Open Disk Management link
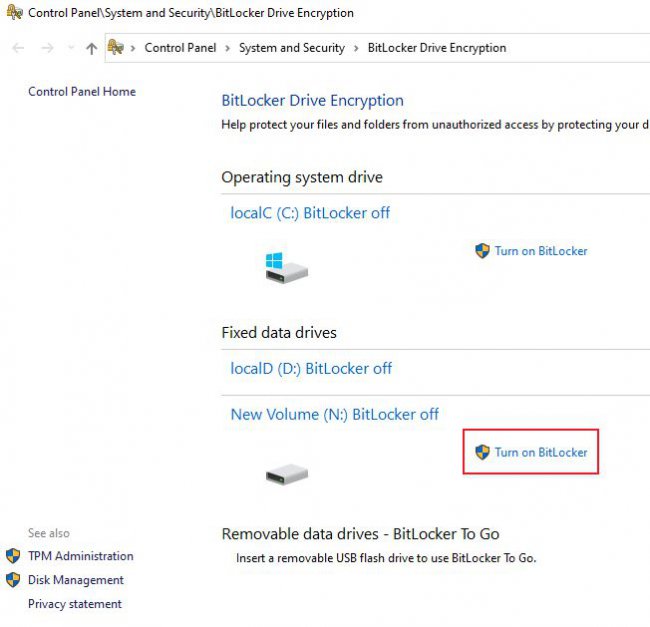The width and height of the screenshot is (650, 627). [76, 580]
